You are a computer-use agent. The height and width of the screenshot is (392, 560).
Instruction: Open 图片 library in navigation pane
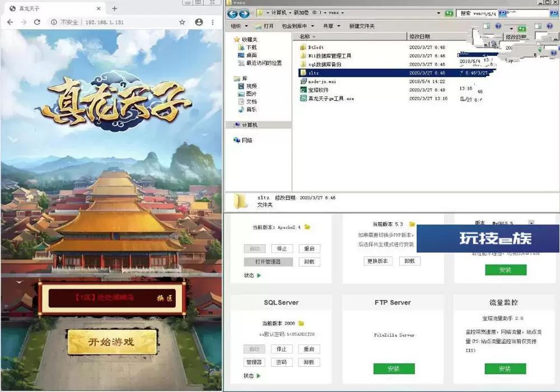point(247,94)
